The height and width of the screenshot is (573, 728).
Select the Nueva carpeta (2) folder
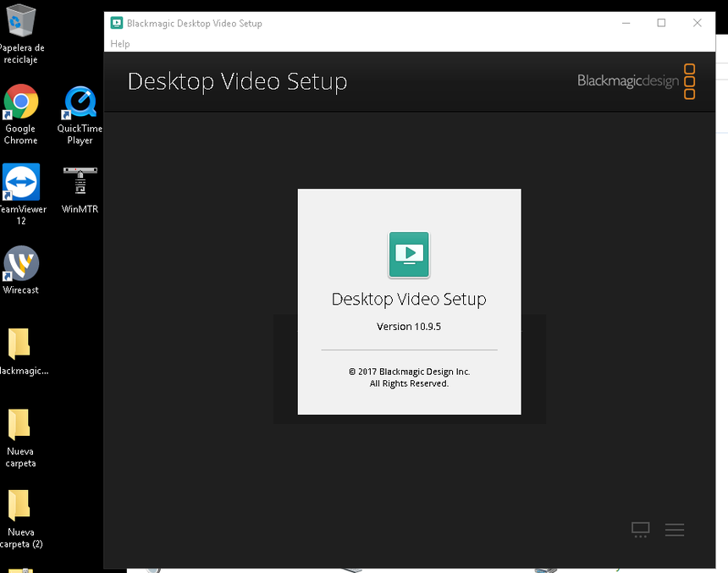[20, 519]
